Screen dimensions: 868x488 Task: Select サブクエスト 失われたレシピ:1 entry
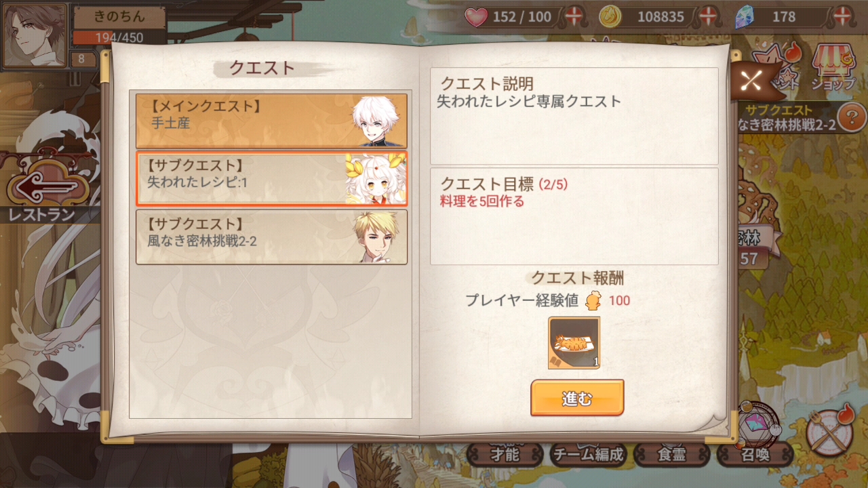click(271, 179)
